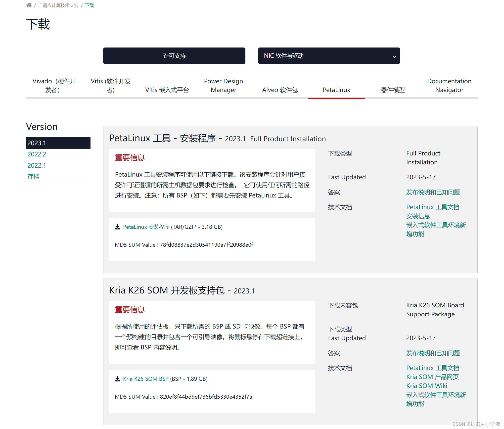
Task: Select version 2022.1 in the Version list
Action: (x=37, y=165)
